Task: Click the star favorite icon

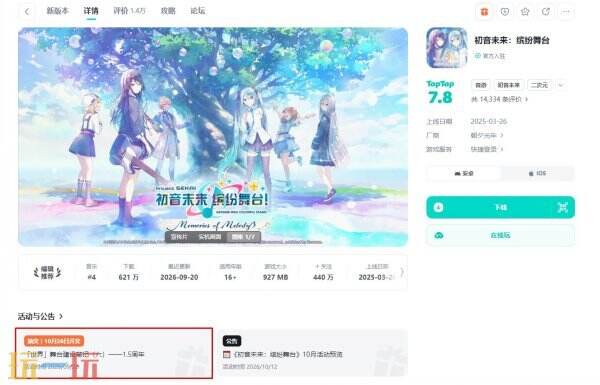Action: pos(525,11)
